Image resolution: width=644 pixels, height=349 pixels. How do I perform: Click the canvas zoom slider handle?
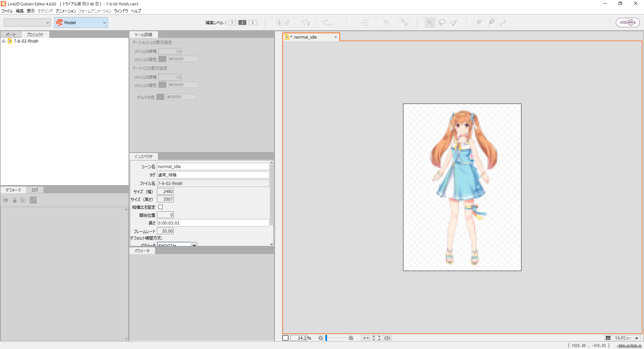(x=326, y=338)
